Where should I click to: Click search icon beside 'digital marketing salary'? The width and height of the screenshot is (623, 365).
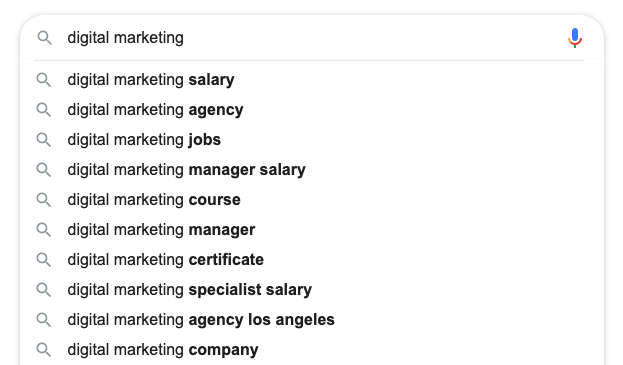(x=44, y=80)
